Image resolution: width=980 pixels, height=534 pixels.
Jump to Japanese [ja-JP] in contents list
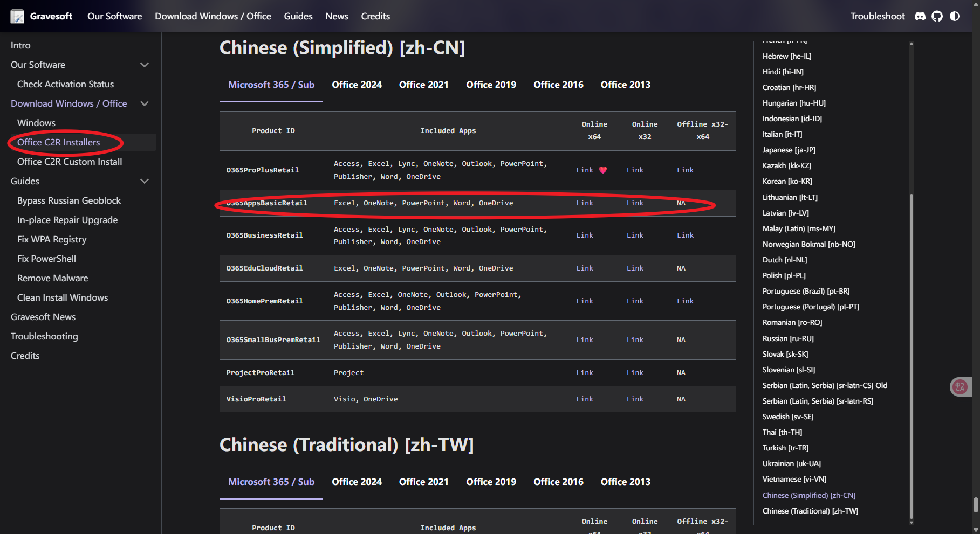(789, 150)
